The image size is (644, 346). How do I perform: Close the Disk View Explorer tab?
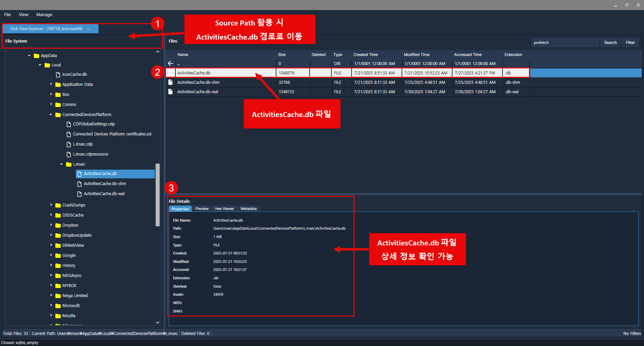(x=89, y=29)
